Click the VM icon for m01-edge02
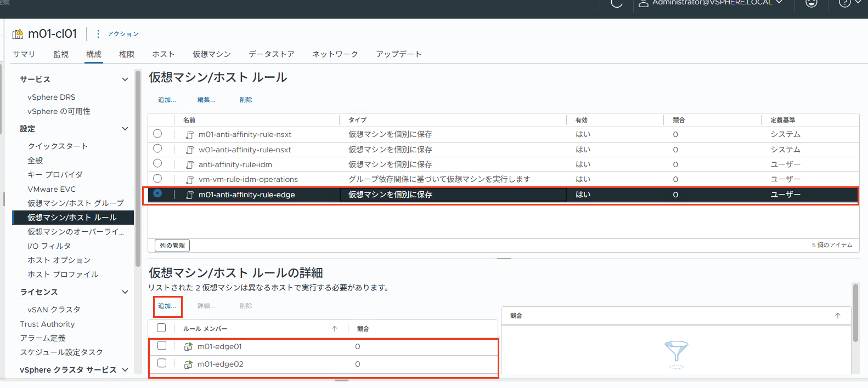Image resolution: width=868 pixels, height=388 pixels. 188,364
